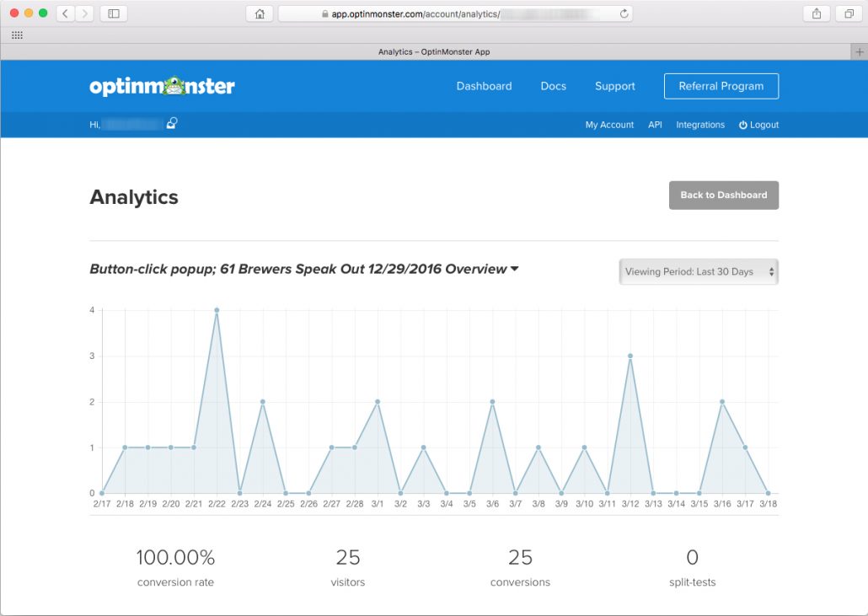Click the 2/24 data point on chart
Screen dimensions: 868x616
point(262,402)
